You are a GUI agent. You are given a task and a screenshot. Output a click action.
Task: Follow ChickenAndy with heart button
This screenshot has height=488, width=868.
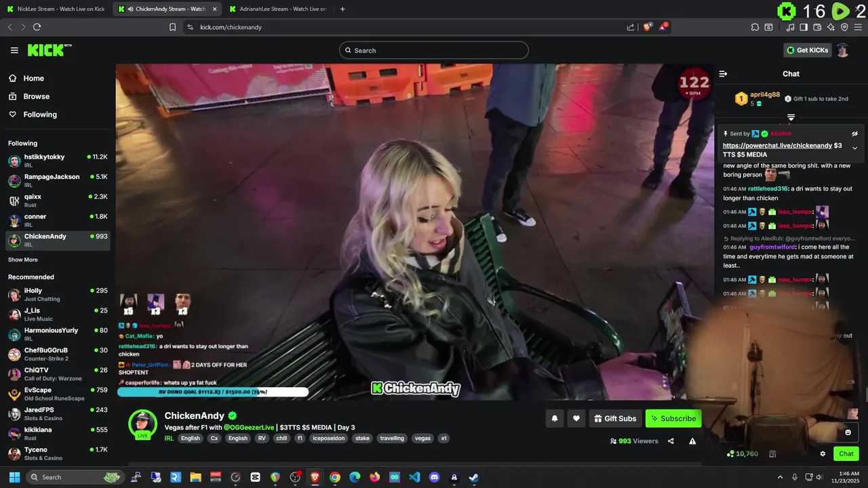[576, 418]
